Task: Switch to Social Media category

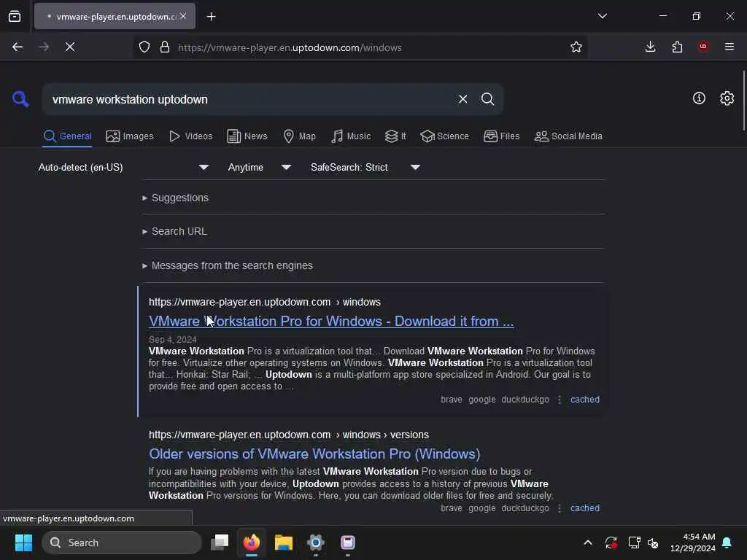Action: click(x=568, y=136)
